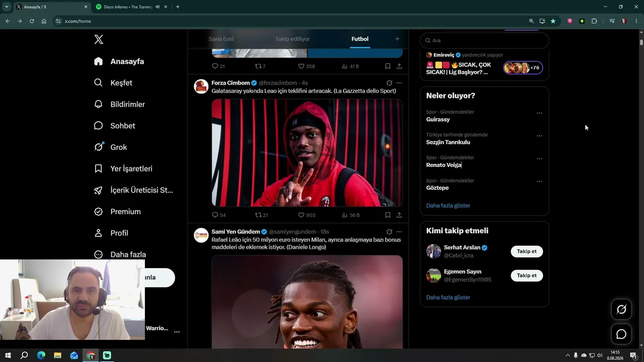Image resolution: width=644 pixels, height=362 pixels.
Task: Click the Ara search field
Action: point(484,40)
